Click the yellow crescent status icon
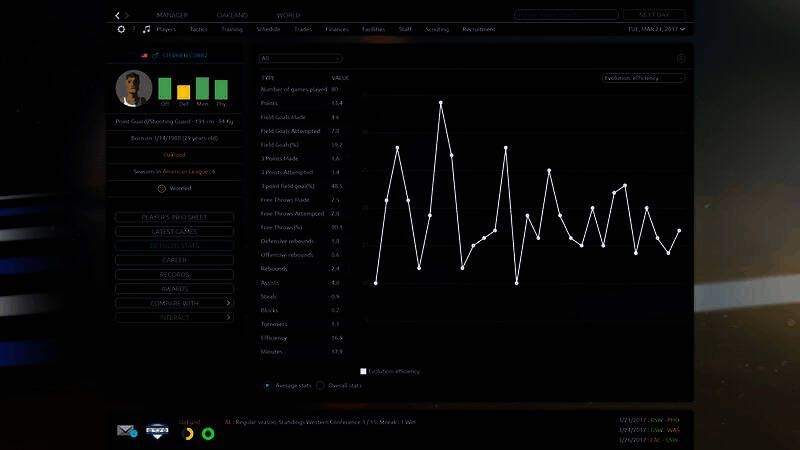Image resolution: width=800 pixels, height=450 pixels. (x=187, y=433)
